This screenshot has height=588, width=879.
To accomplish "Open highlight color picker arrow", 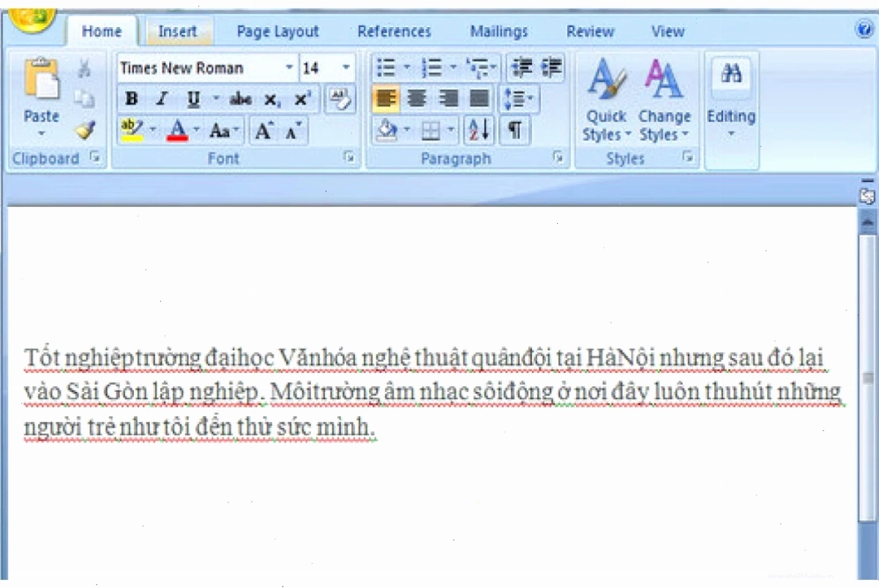I will tap(153, 131).
